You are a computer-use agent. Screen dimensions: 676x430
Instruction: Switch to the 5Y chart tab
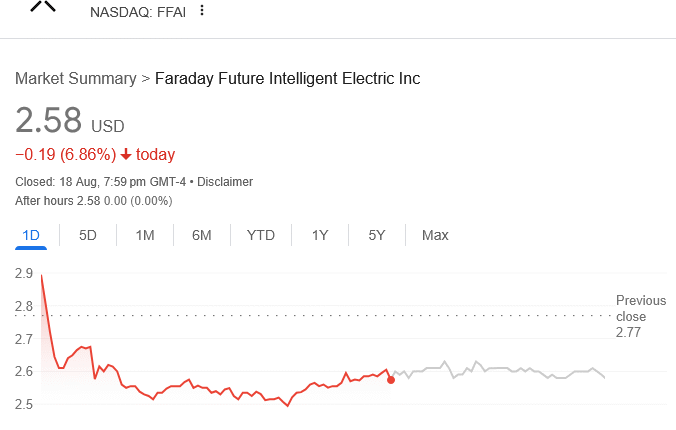[377, 236]
